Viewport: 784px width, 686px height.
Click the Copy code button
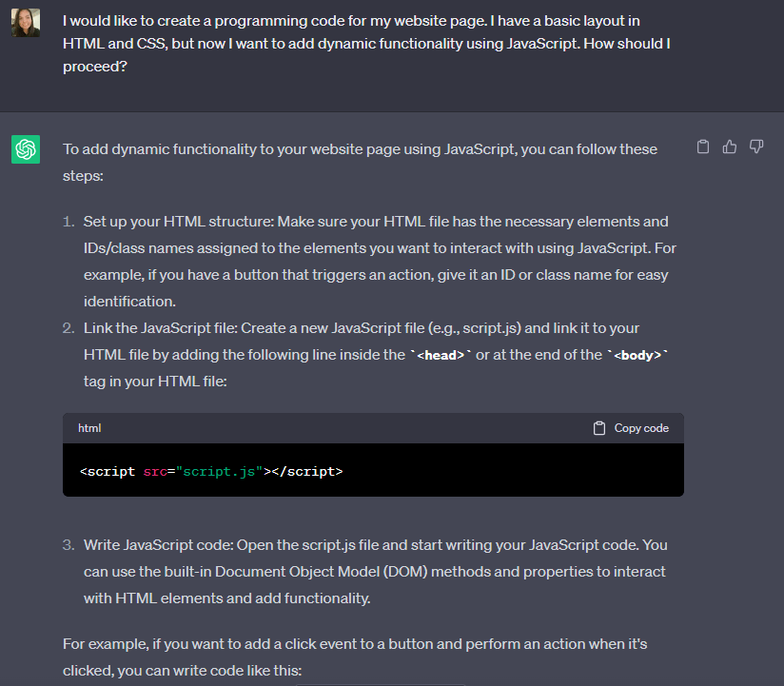pos(631,428)
